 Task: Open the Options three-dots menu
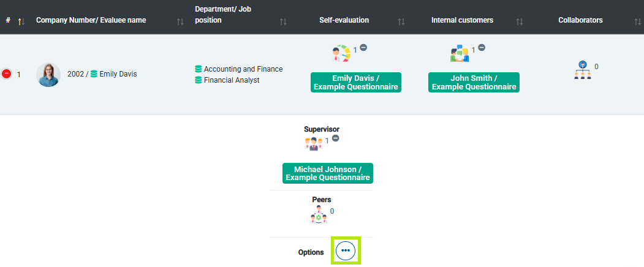point(346,251)
